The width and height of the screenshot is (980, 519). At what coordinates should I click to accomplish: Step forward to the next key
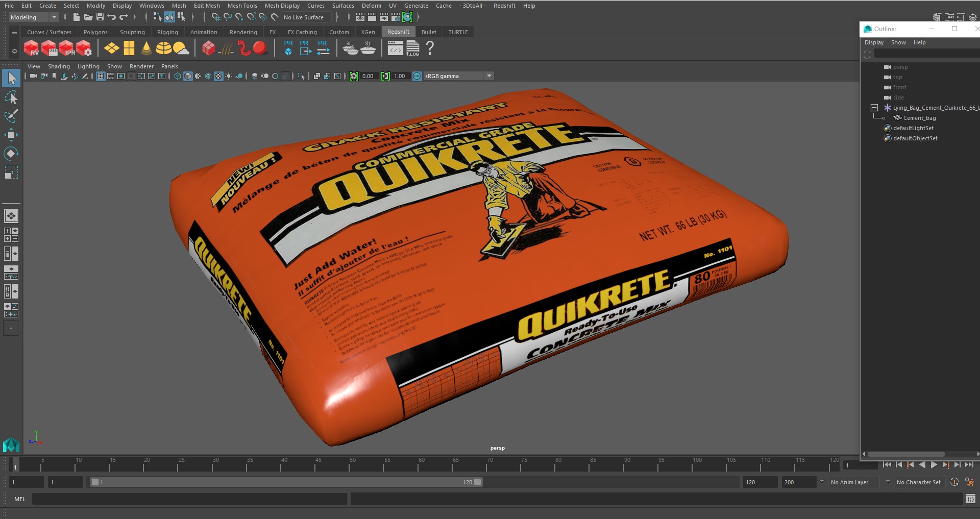point(945,465)
